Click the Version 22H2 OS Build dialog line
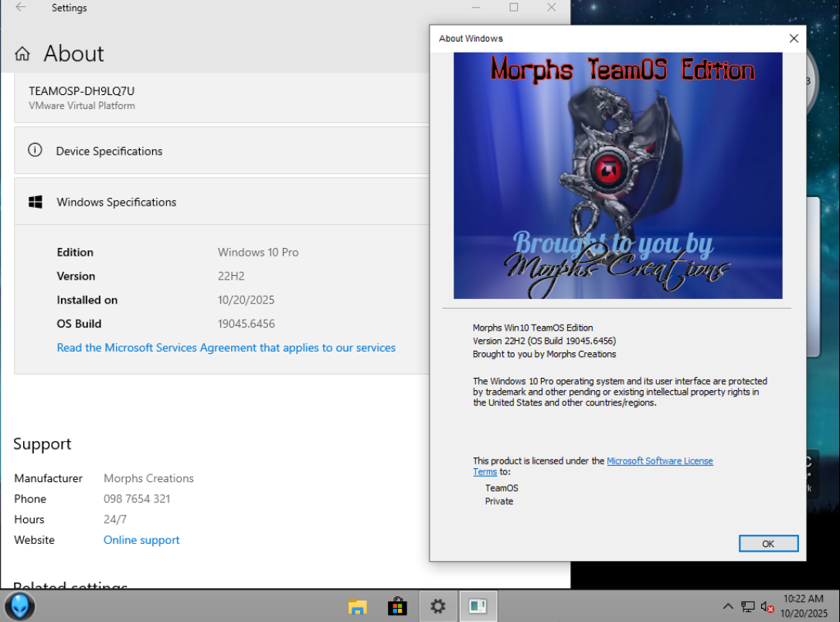 544,341
